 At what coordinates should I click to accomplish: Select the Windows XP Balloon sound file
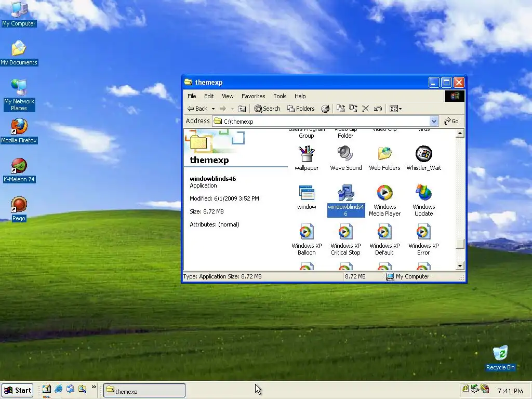tap(307, 240)
